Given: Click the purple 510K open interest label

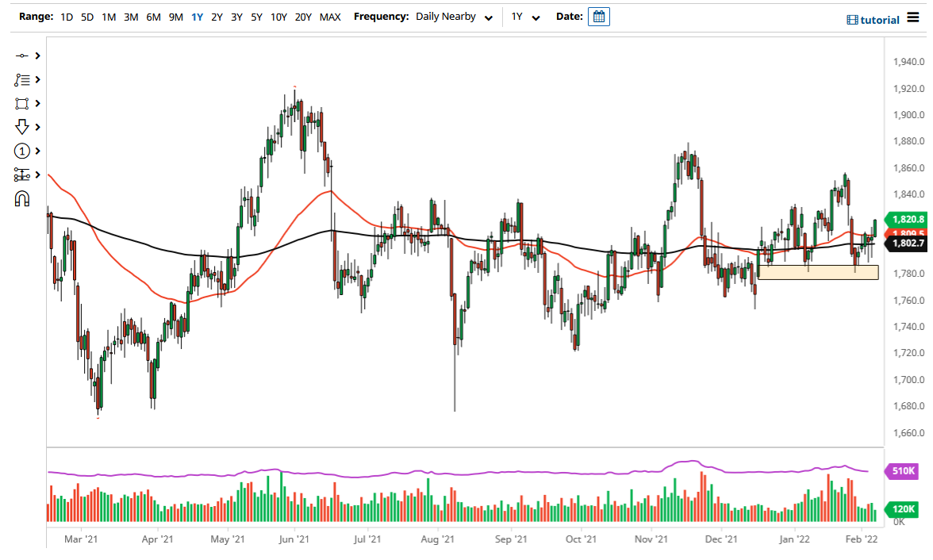Looking at the screenshot, I should [x=903, y=470].
